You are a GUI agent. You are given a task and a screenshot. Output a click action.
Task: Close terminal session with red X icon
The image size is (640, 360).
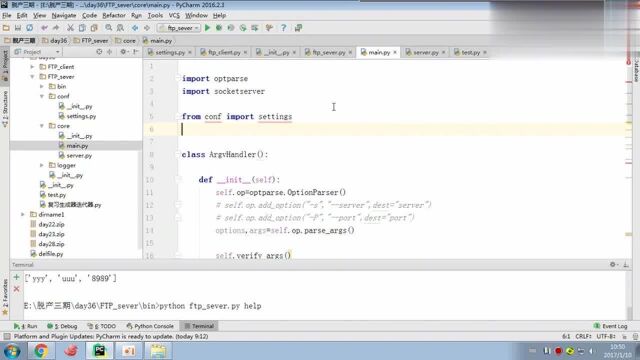(x=16, y=289)
